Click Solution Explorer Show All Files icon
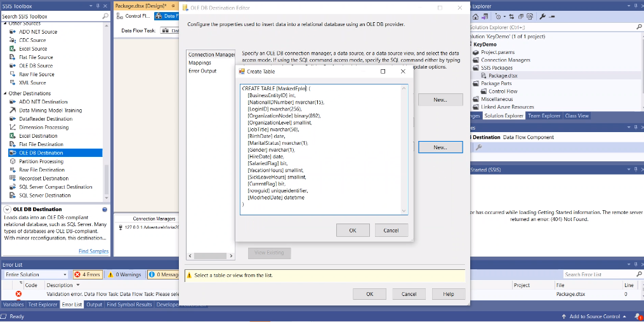Screen dimensions: 644x322 (530, 17)
